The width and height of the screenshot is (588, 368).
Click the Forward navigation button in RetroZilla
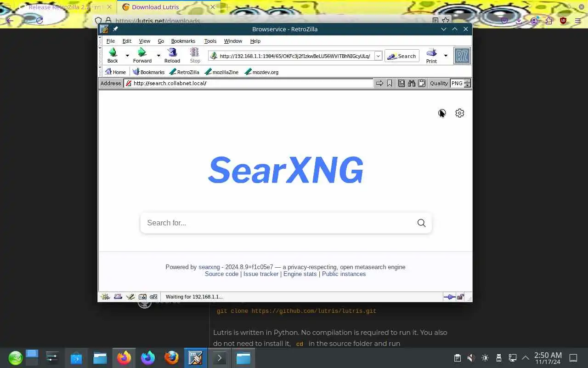[x=142, y=56]
